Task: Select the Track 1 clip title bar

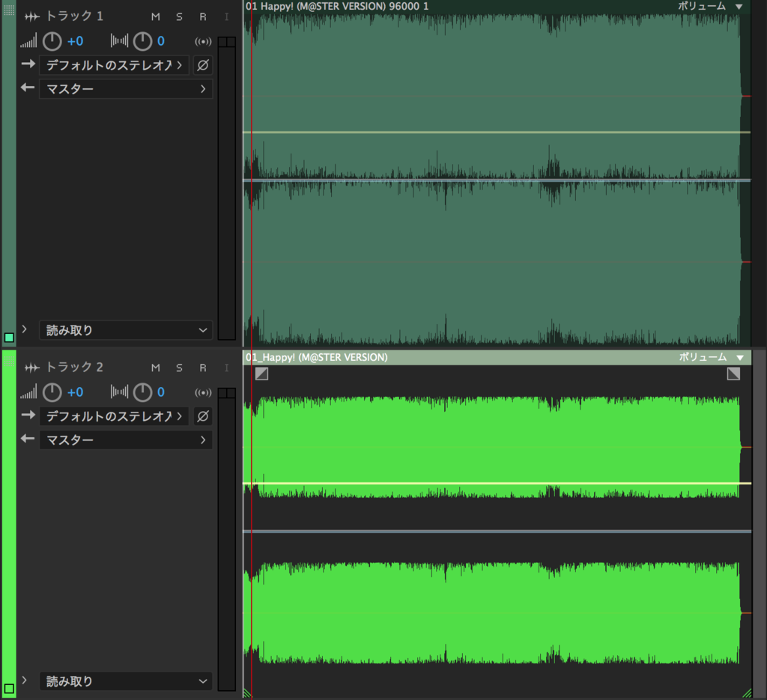Action: pyautogui.click(x=497, y=6)
